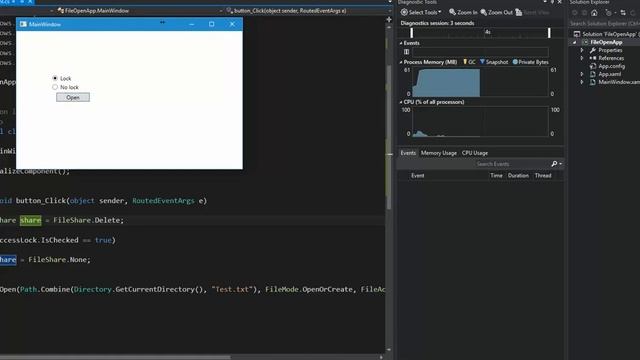
Task: Click the editor horizontal scrollbar
Action: click(115, 357)
